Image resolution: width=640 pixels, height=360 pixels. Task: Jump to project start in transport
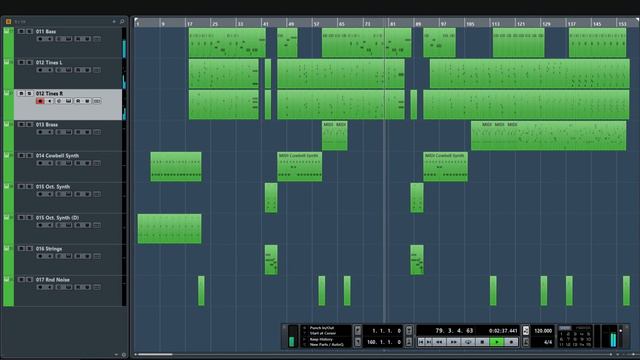tap(421, 342)
